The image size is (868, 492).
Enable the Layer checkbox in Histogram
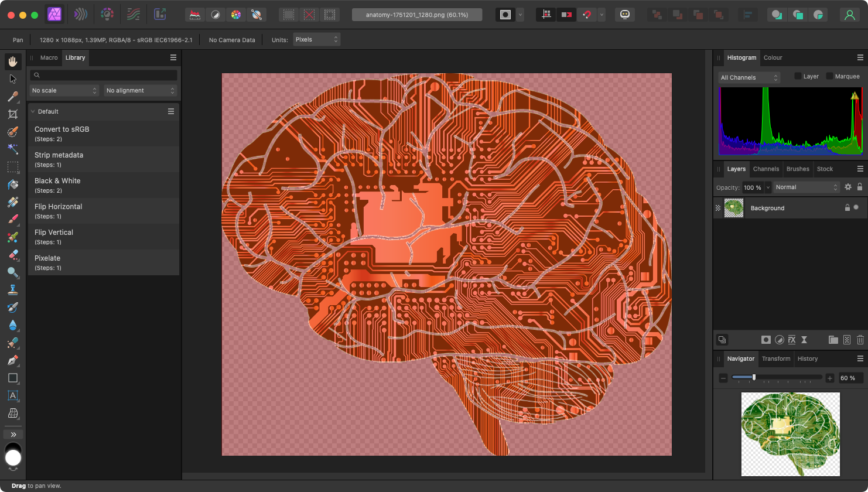coord(798,76)
